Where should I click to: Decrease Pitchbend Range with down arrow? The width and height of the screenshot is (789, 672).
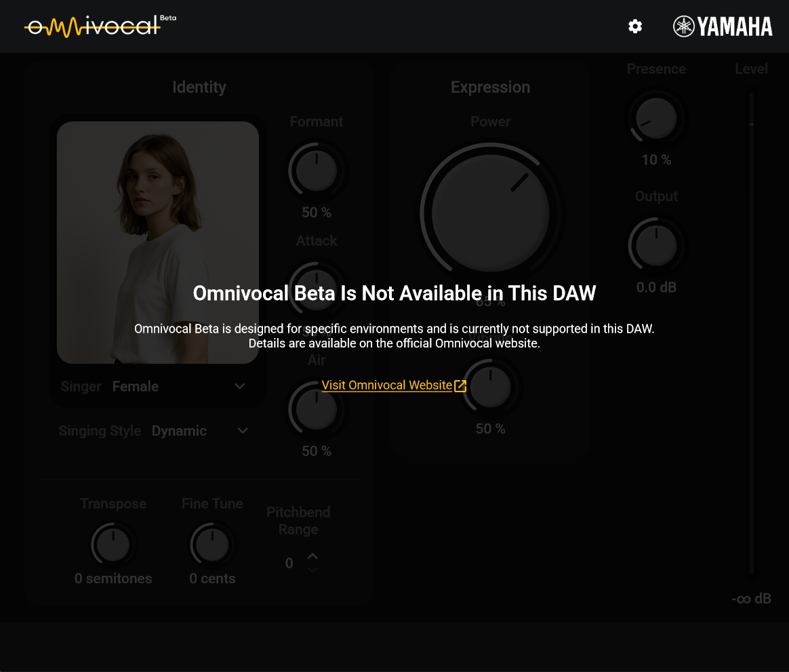312,570
